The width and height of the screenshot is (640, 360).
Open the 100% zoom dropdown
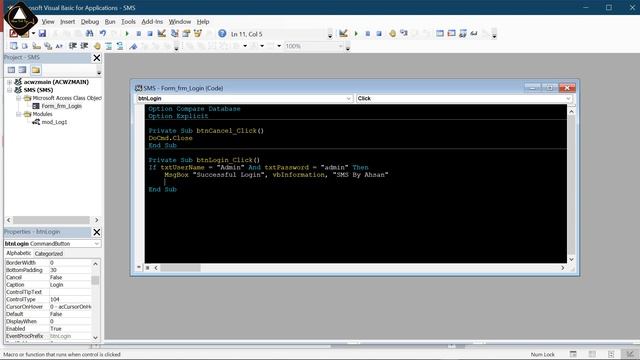tap(340, 46)
